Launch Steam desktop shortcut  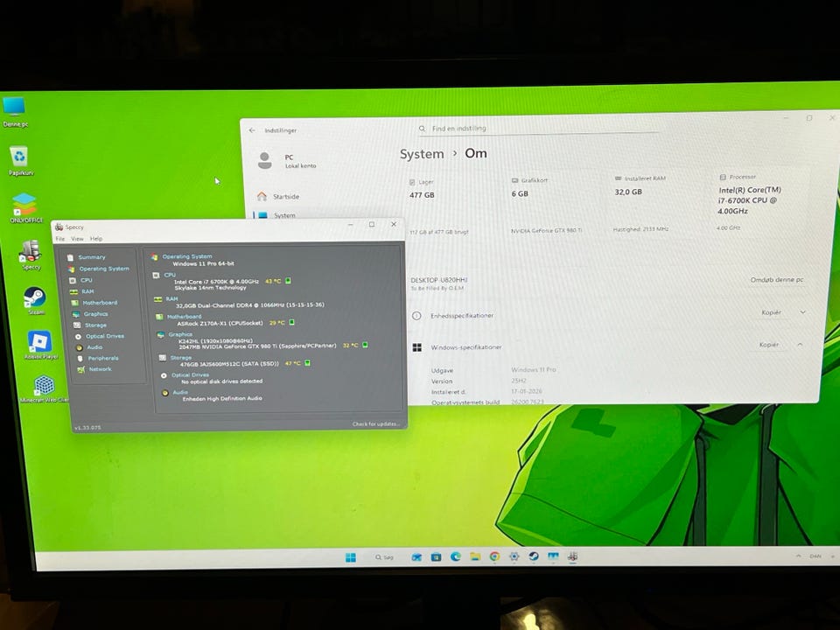coord(35,300)
